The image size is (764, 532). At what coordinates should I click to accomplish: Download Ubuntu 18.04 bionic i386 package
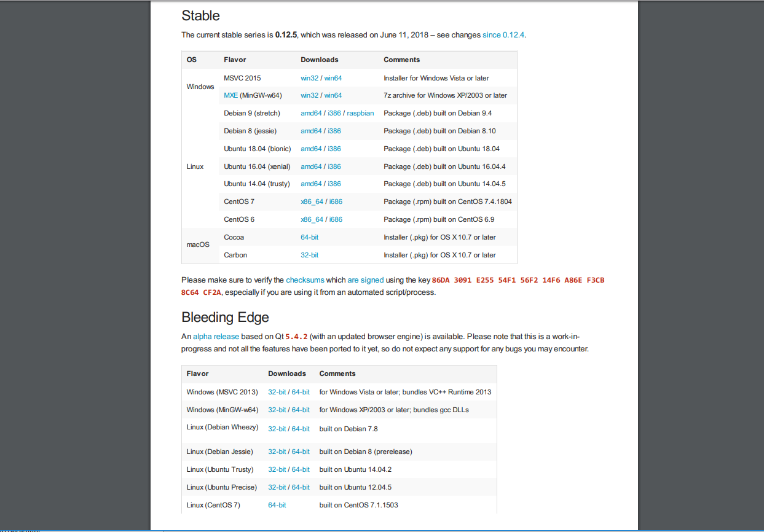(334, 149)
